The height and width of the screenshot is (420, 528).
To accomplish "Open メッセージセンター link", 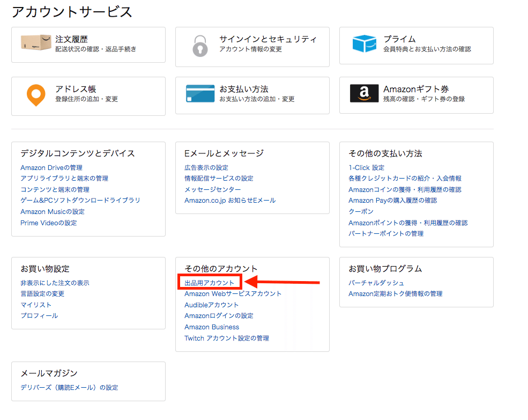I will 213,189.
